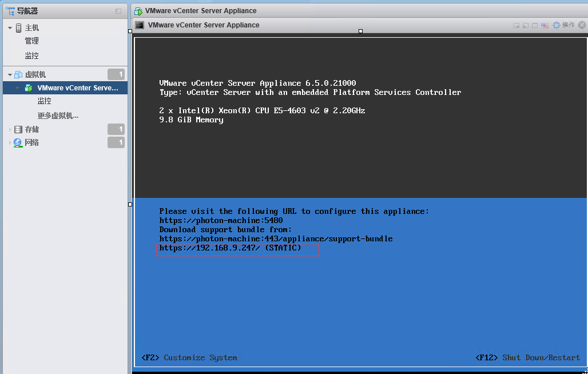
Task: Click the Intel Xeon CPU line in the console
Action: click(262, 110)
